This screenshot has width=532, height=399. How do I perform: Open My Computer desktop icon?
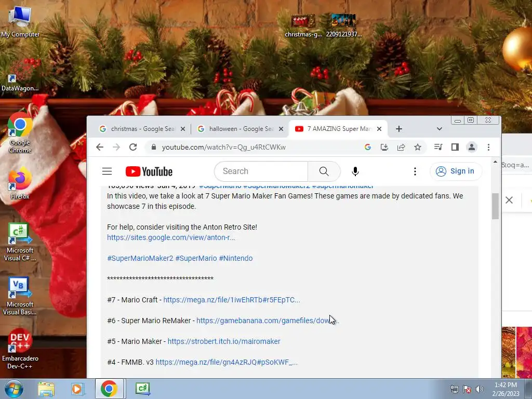[x=20, y=21]
